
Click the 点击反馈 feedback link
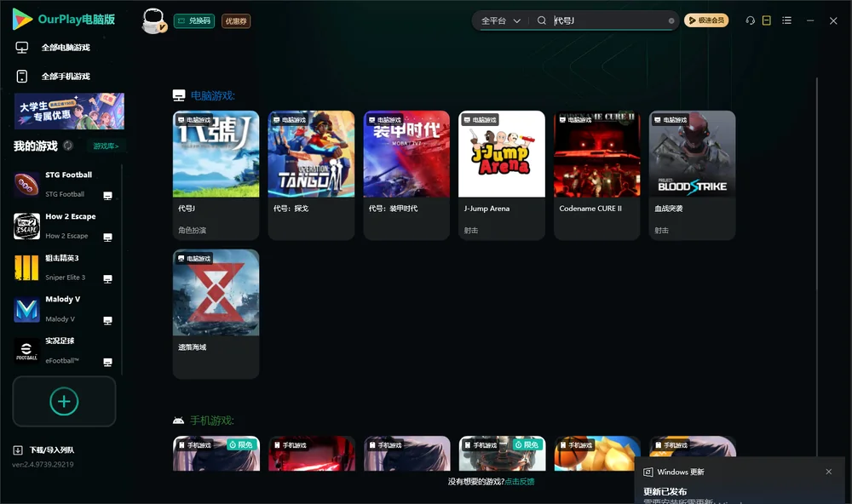pos(520,481)
